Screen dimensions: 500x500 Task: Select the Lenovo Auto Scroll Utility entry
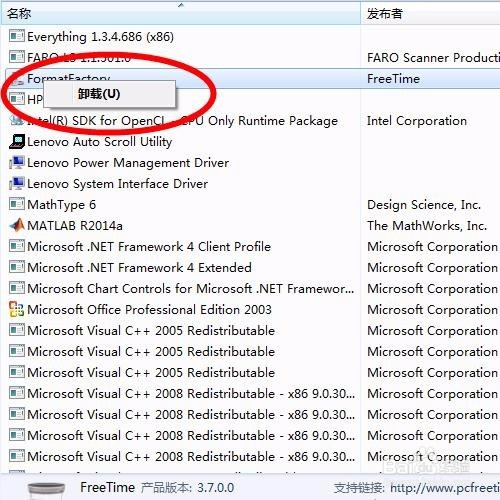[100, 142]
